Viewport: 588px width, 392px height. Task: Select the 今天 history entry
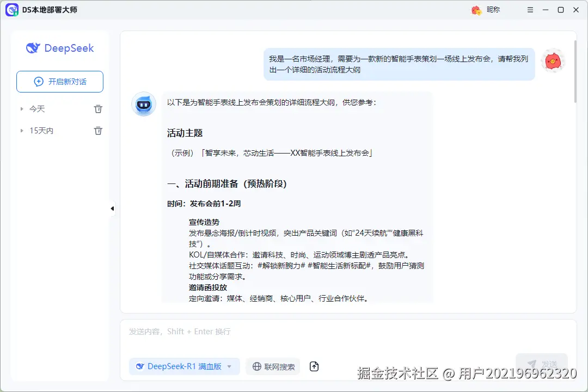point(36,108)
